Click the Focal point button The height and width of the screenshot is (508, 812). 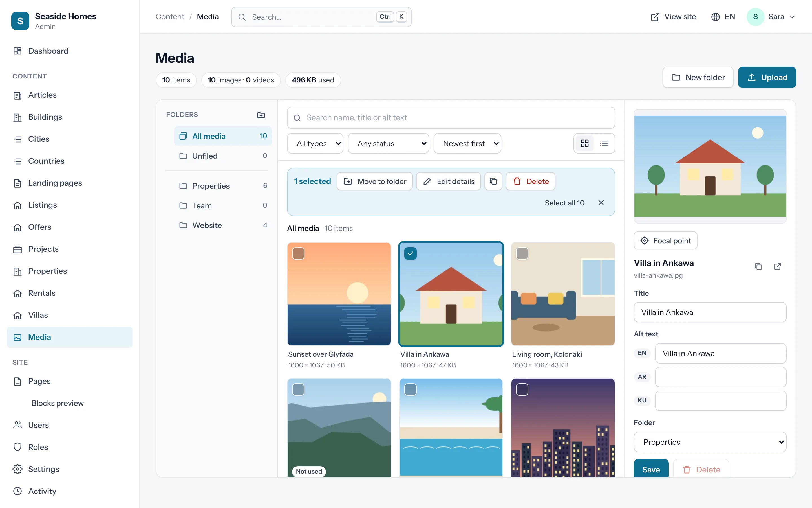pyautogui.click(x=665, y=240)
